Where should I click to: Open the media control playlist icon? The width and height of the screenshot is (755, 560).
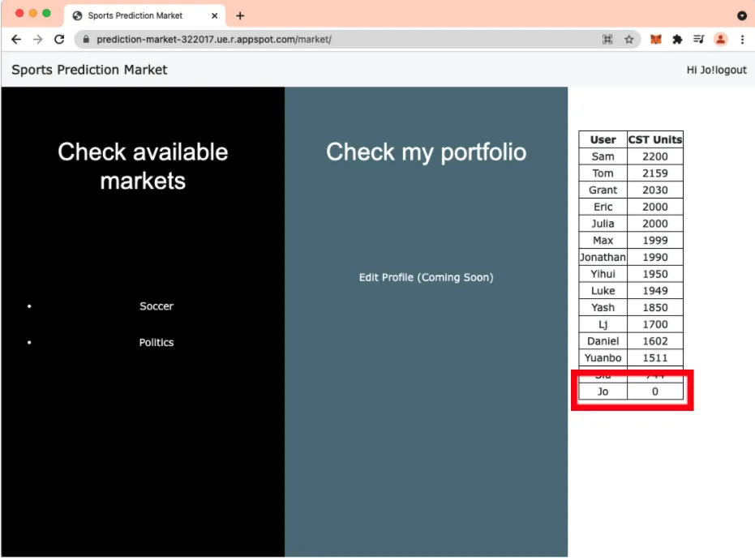699,40
